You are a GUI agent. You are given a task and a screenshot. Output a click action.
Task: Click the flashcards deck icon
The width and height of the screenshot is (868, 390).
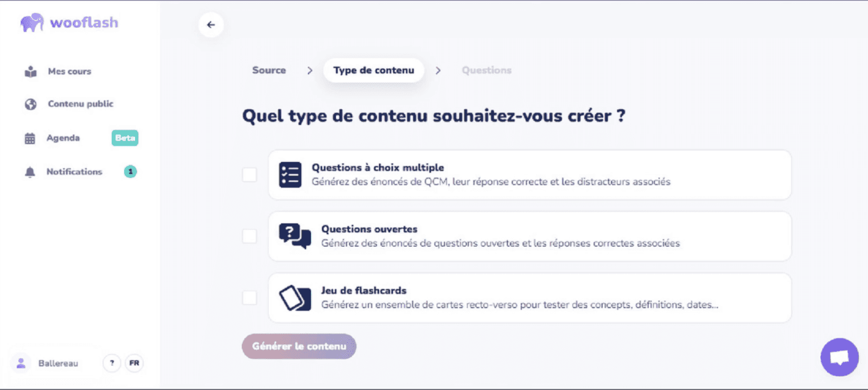295,298
